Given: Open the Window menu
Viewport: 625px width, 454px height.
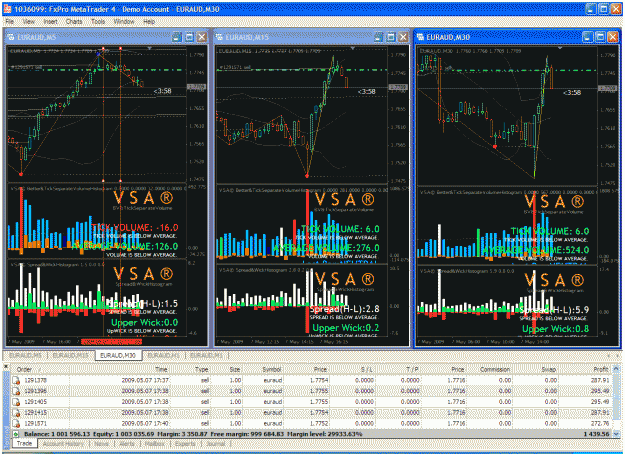Looking at the screenshot, I should (124, 22).
